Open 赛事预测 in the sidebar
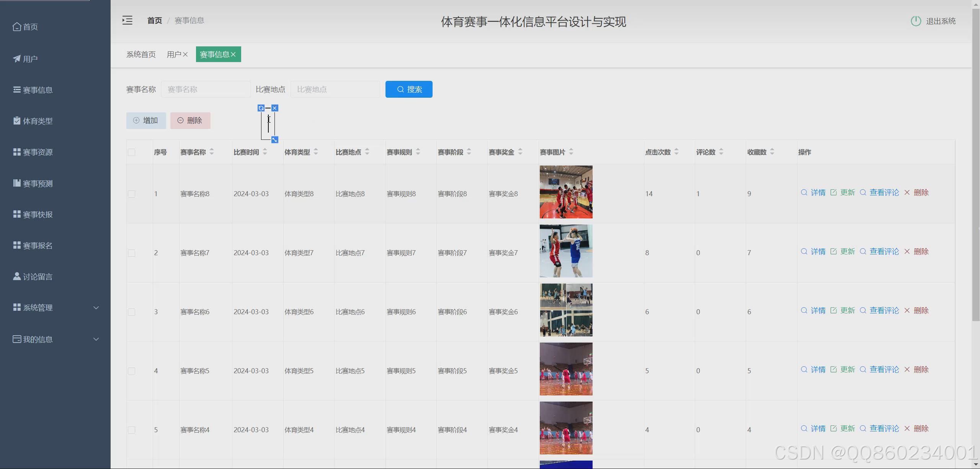 pos(38,184)
